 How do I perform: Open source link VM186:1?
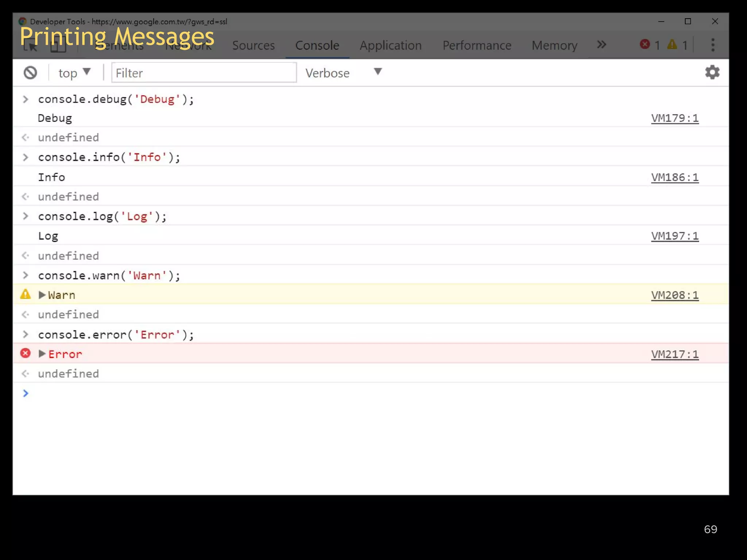click(x=675, y=177)
